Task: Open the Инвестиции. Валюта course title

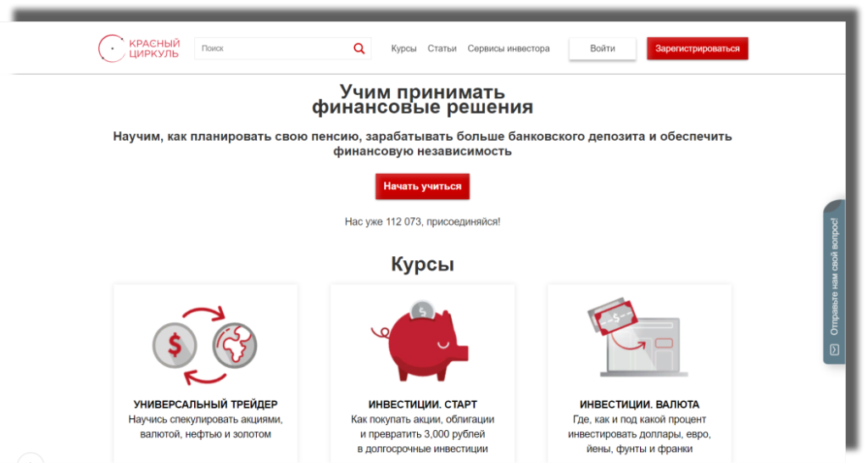Action: (639, 404)
